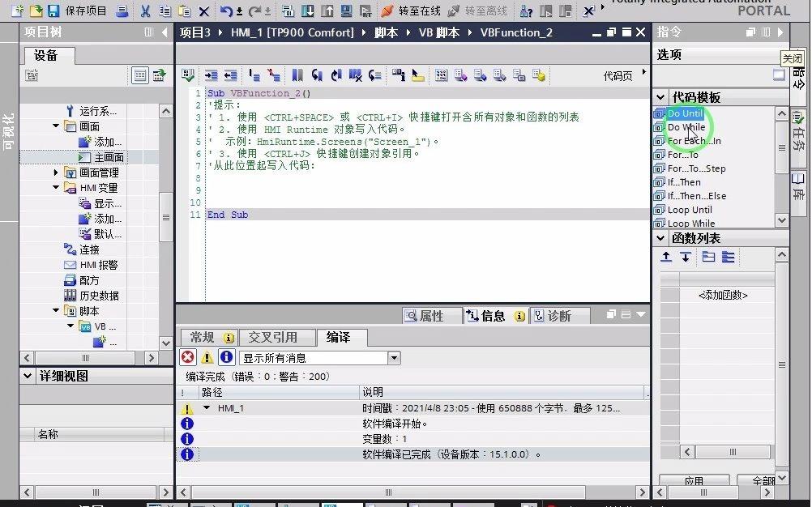The height and width of the screenshot is (507, 812).
Task: Download to device icon in toolbar
Action: (308, 11)
